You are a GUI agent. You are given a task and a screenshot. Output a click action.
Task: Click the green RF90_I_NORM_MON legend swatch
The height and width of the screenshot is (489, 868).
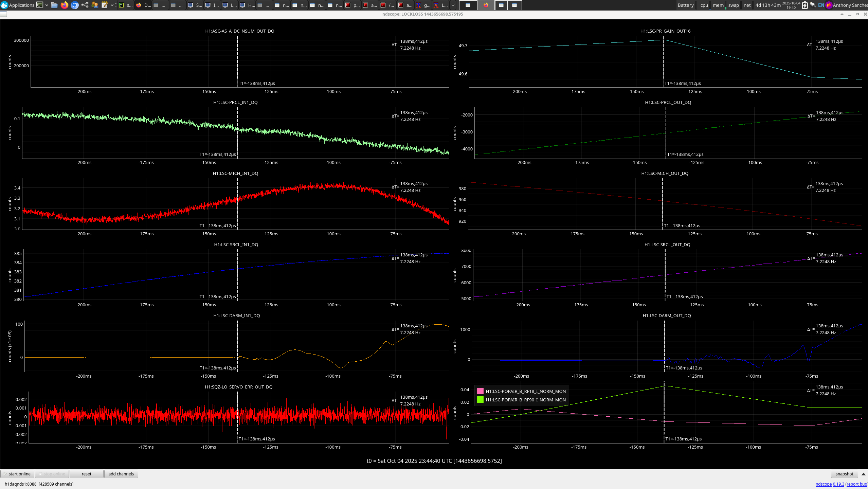tap(480, 400)
